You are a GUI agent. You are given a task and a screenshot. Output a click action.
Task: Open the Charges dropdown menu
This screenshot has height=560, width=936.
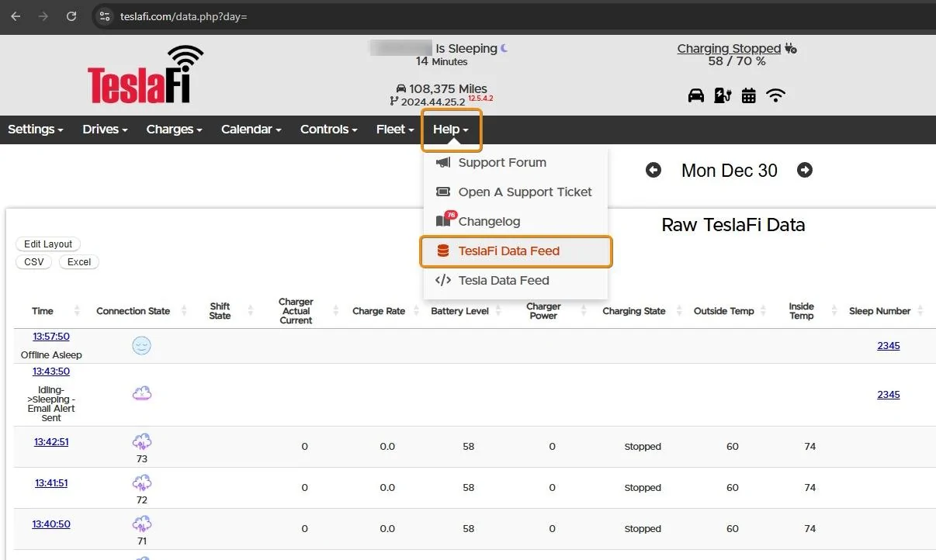pyautogui.click(x=174, y=130)
